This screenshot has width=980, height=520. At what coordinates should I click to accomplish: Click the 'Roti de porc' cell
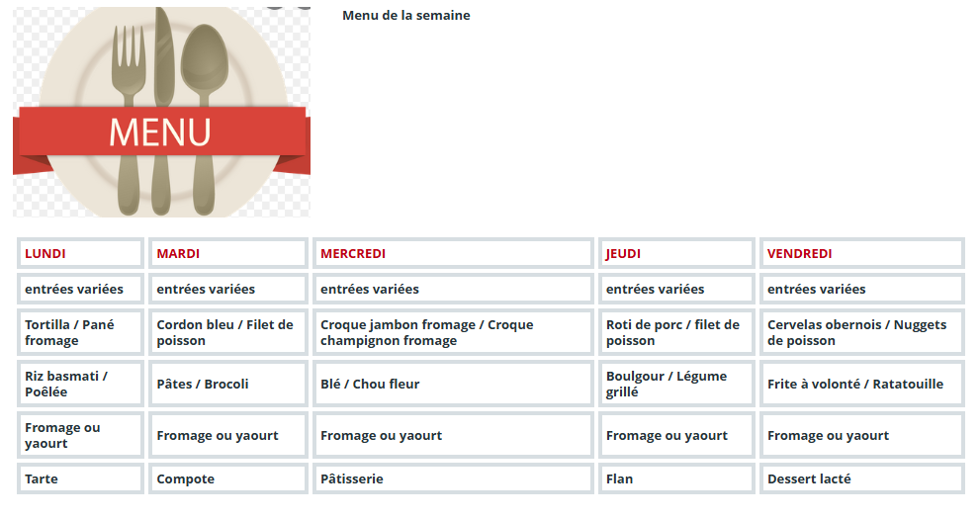(676, 332)
